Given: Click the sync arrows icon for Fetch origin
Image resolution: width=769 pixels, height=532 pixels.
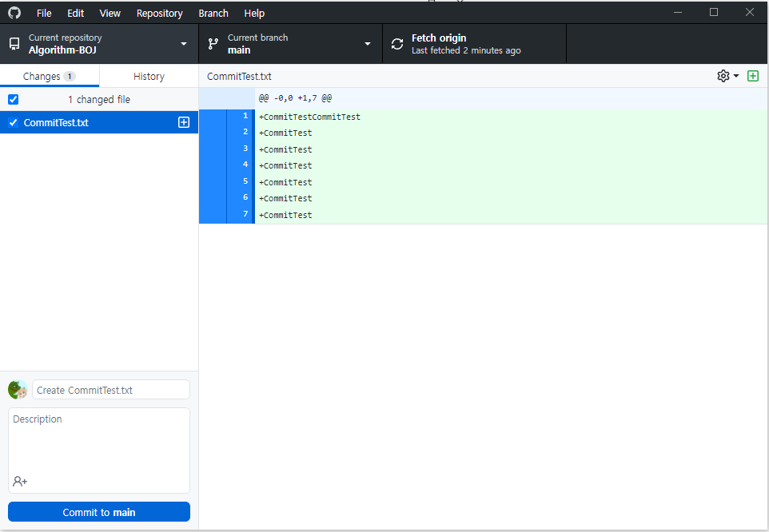Looking at the screenshot, I should (397, 44).
